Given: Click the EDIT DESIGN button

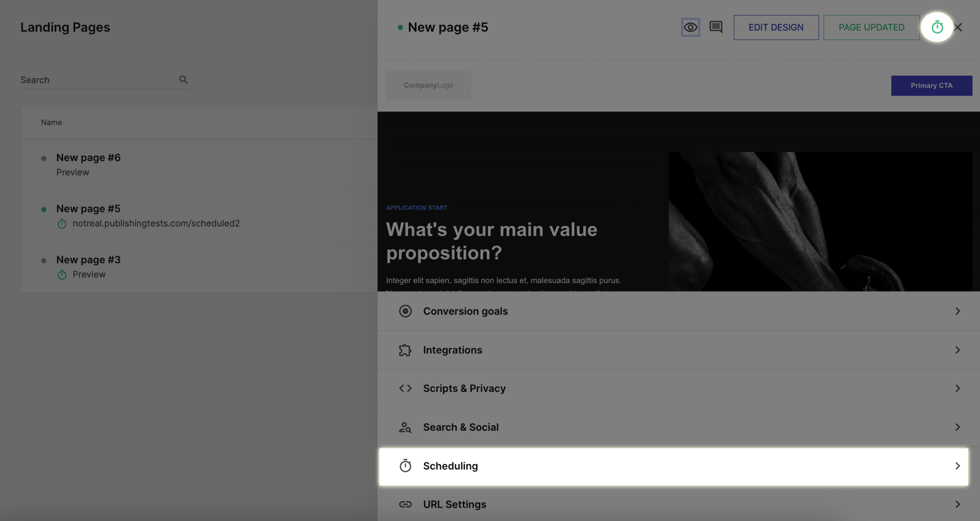Looking at the screenshot, I should point(776,27).
